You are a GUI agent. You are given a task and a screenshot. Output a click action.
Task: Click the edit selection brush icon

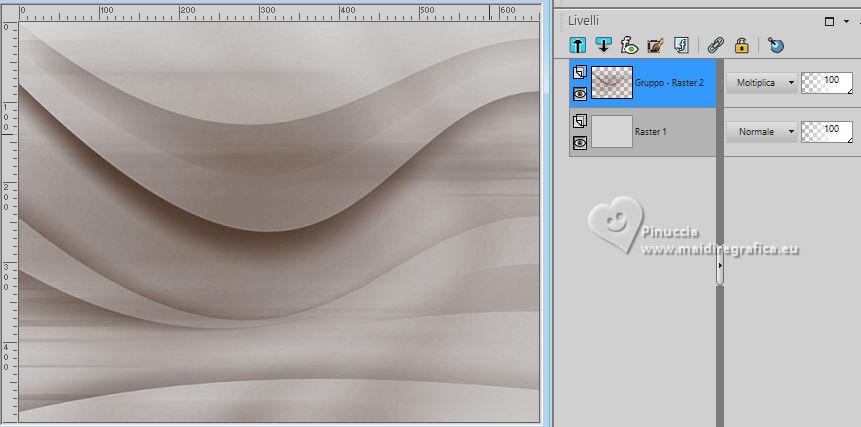pyautogui.click(x=656, y=45)
